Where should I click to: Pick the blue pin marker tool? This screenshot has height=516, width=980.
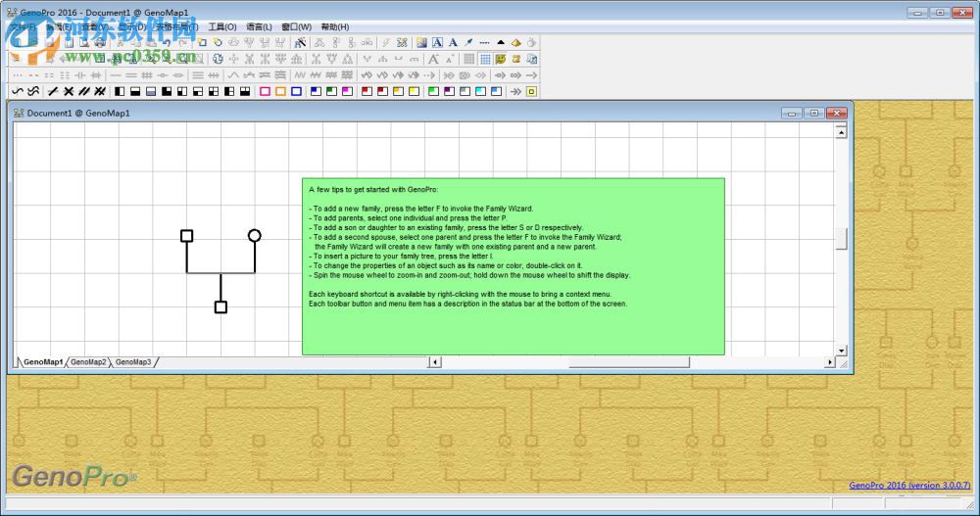(x=468, y=42)
